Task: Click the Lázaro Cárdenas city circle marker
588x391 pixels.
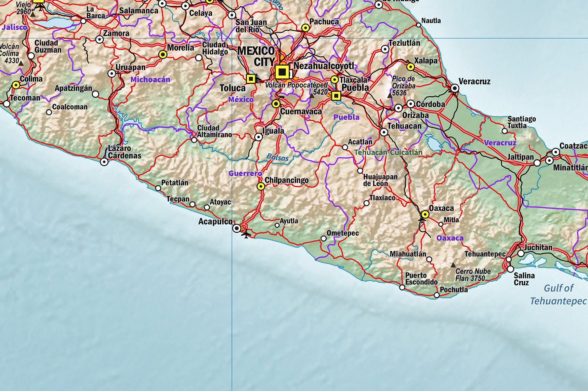Action: [x=104, y=162]
